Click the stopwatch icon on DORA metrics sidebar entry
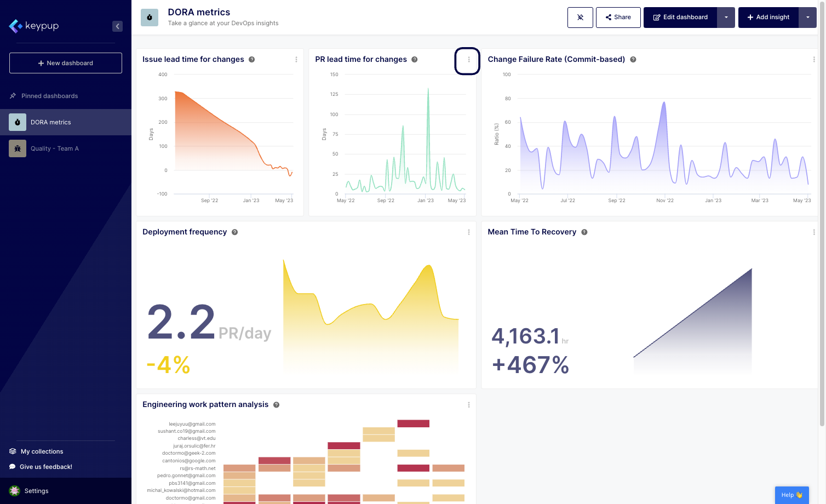Image resolution: width=826 pixels, height=504 pixels. [x=17, y=122]
